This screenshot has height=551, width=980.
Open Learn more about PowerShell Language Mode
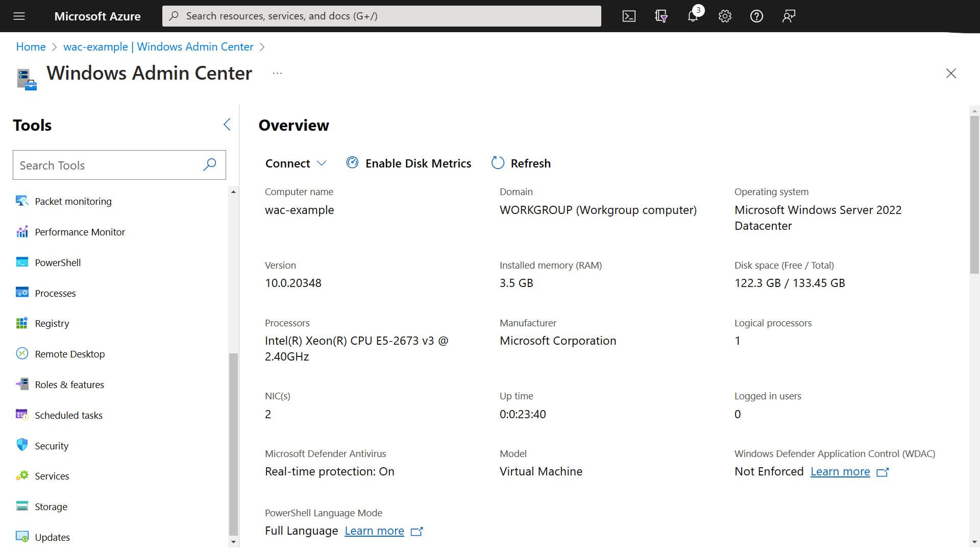(374, 531)
